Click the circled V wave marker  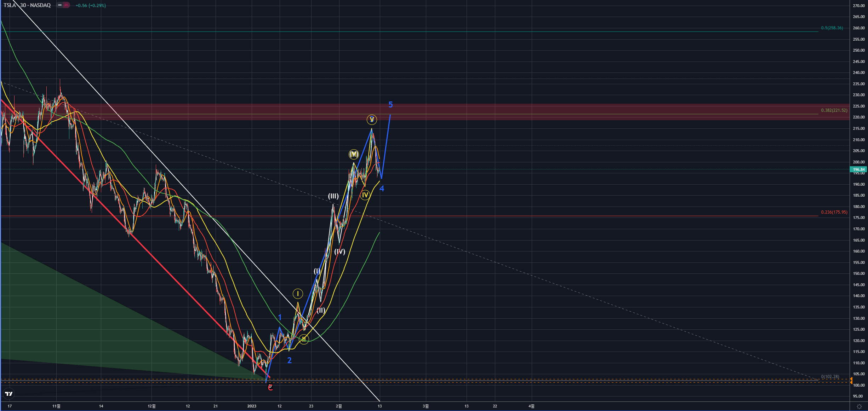(372, 120)
